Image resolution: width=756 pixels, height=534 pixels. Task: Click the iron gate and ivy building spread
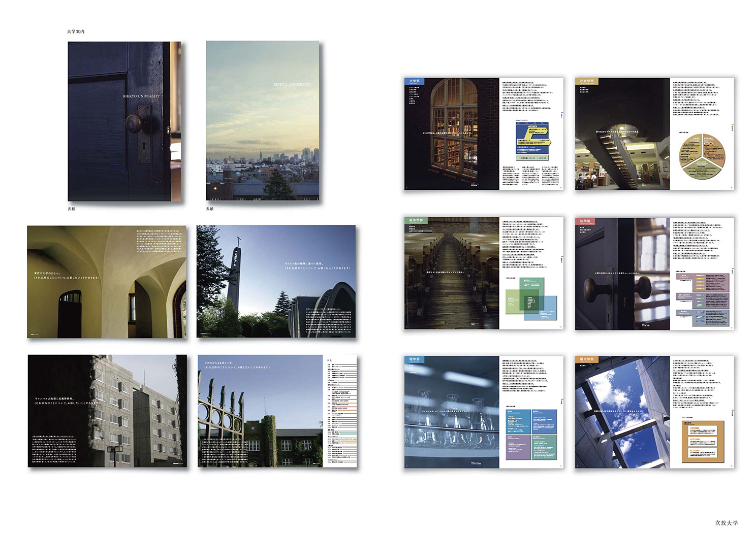tap(260, 411)
